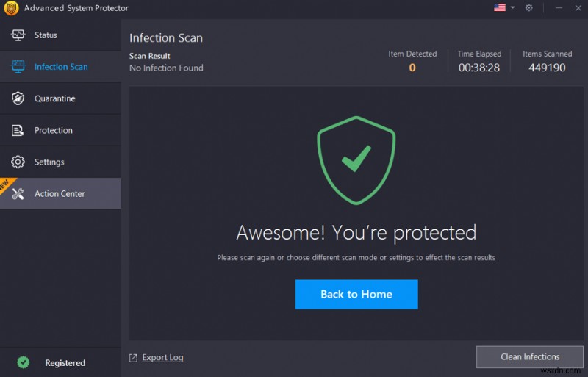Image resolution: width=588 pixels, height=377 pixels.
Task: Click the No Infection Found text
Action: tap(166, 68)
